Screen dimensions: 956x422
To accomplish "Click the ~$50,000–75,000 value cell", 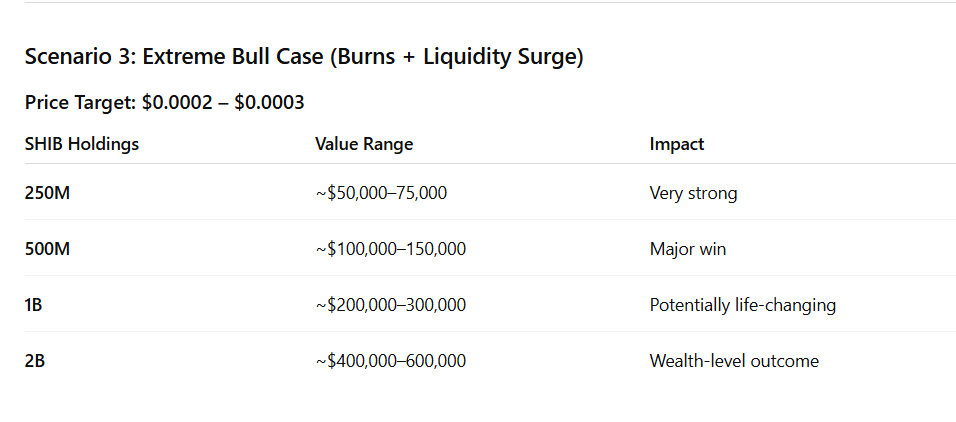I will point(381,193).
